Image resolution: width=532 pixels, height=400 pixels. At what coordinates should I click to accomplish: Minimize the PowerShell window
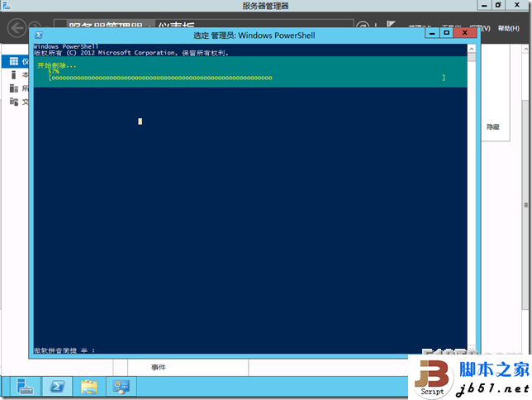[432, 33]
